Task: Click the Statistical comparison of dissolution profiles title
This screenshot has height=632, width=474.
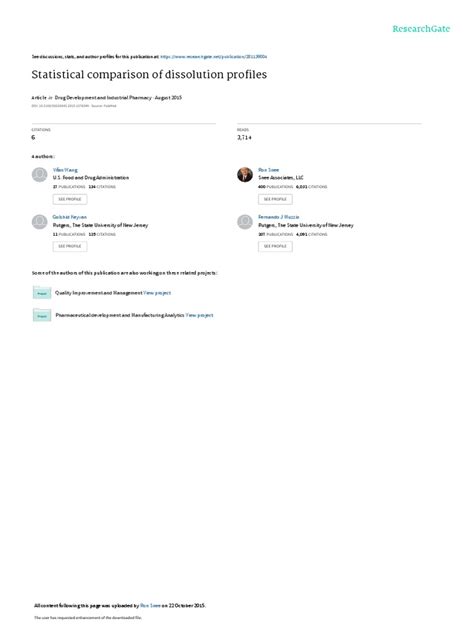Action: click(x=149, y=75)
